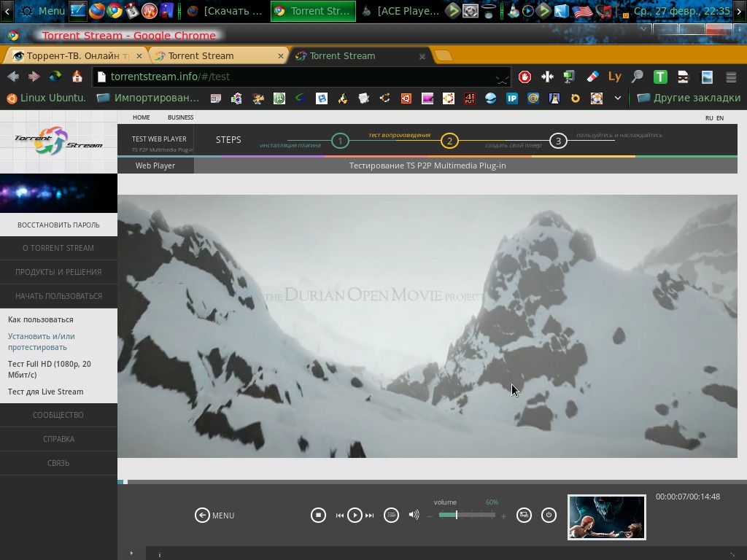
Task: Increase volume with the plus button
Action: [x=503, y=516]
